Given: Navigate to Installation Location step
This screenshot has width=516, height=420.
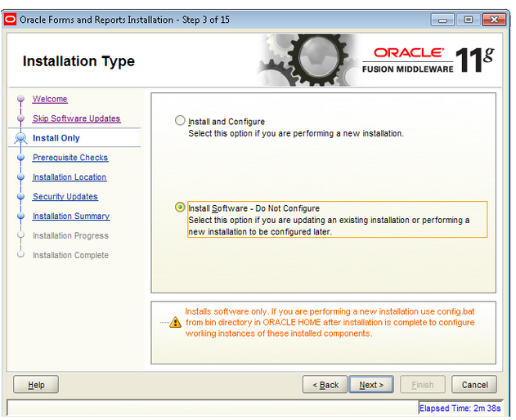Looking at the screenshot, I should [x=70, y=177].
